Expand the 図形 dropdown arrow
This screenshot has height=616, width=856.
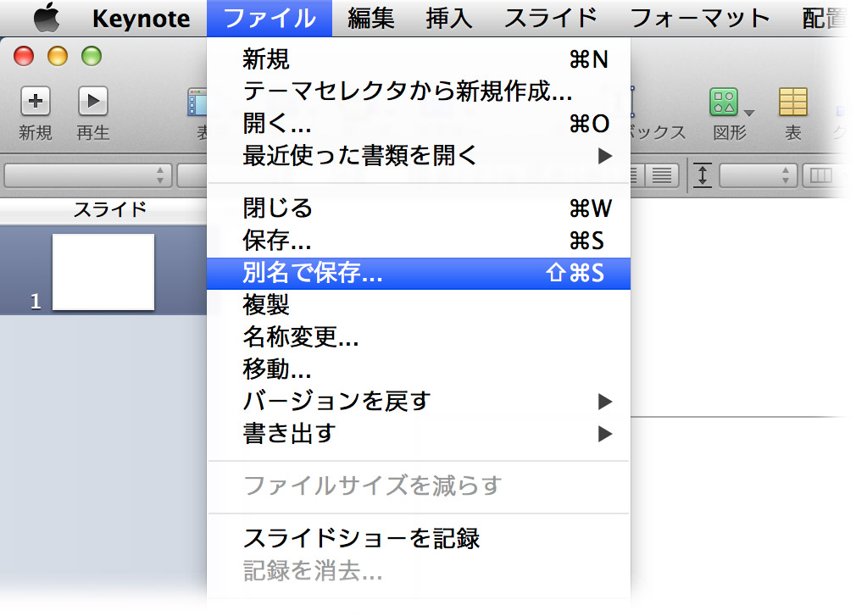[x=749, y=113]
